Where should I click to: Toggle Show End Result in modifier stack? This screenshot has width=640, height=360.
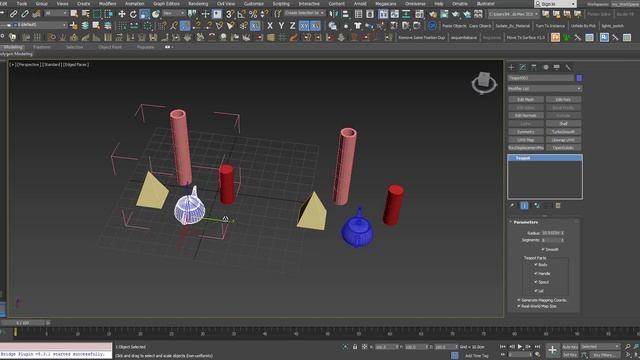524,205
